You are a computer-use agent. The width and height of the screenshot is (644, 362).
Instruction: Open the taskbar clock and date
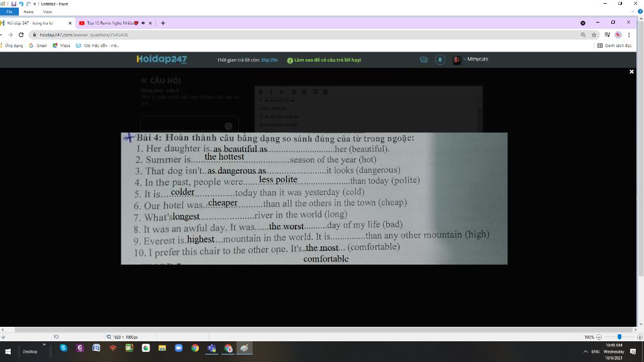(614, 351)
